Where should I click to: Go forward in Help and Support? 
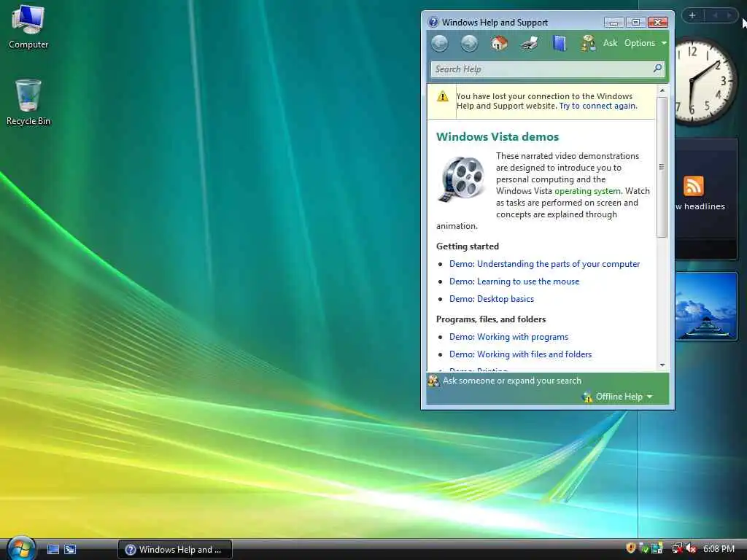[x=469, y=43]
